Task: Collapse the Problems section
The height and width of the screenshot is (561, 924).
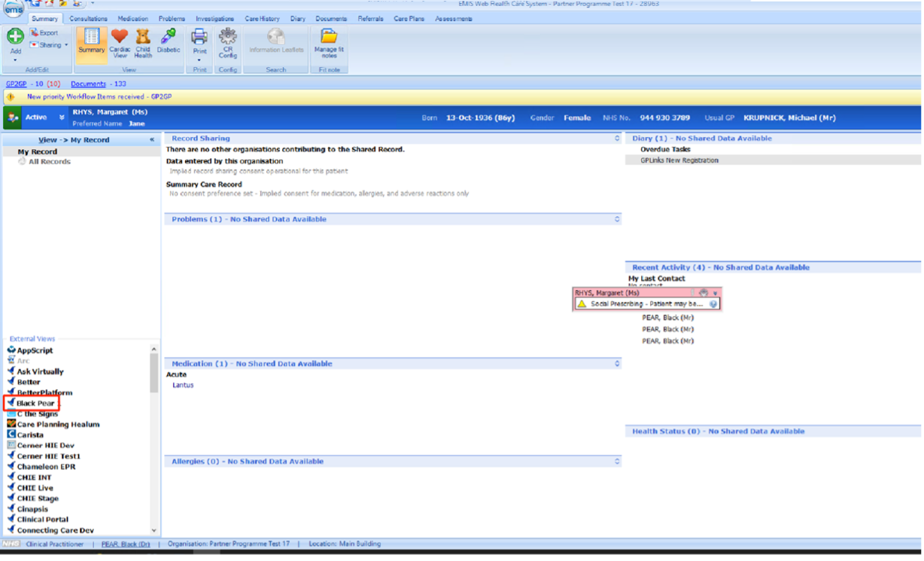Action: click(617, 219)
